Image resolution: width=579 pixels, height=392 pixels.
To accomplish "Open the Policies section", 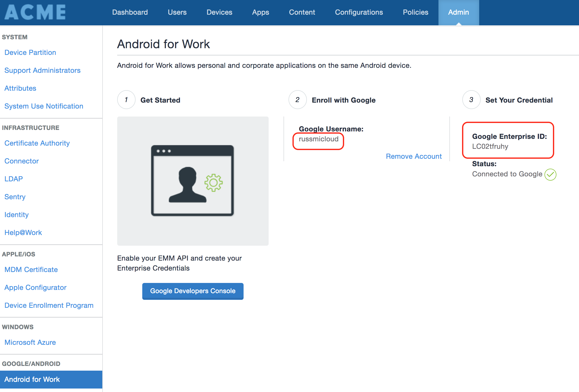I will tap(415, 12).
